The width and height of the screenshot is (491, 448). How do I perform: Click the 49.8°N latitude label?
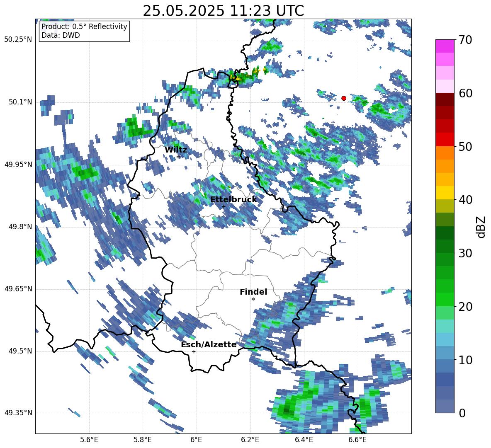click(20, 227)
